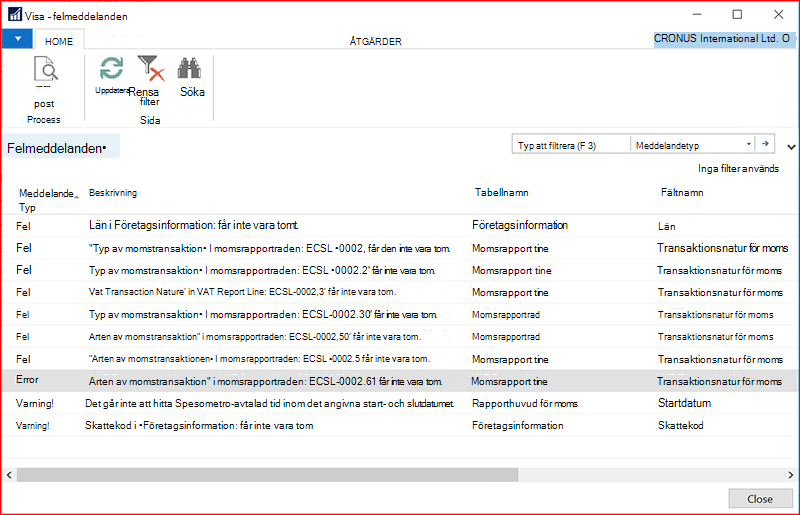Select the description mentioning ECSL •0002, får den
Screen dimensions: 800x515
coord(269,249)
